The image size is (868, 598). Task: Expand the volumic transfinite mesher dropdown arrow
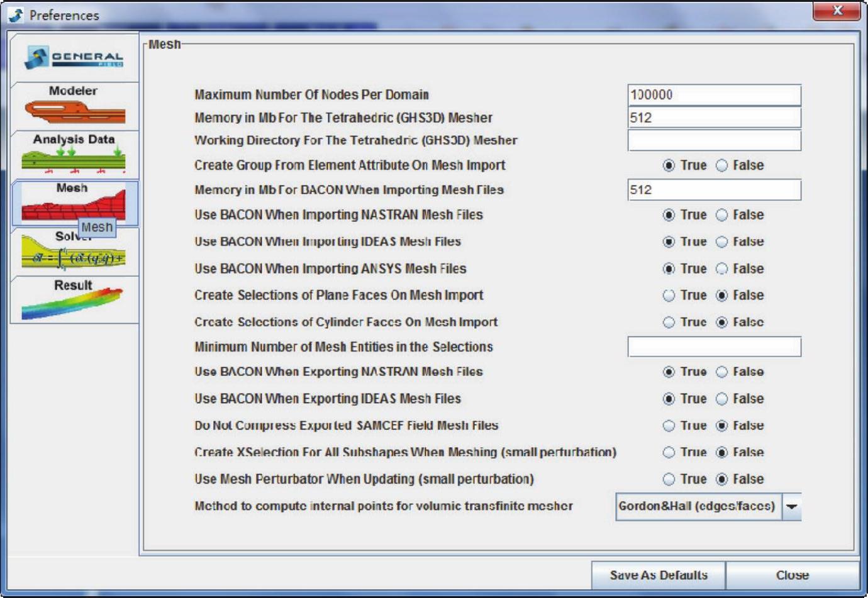pos(792,507)
